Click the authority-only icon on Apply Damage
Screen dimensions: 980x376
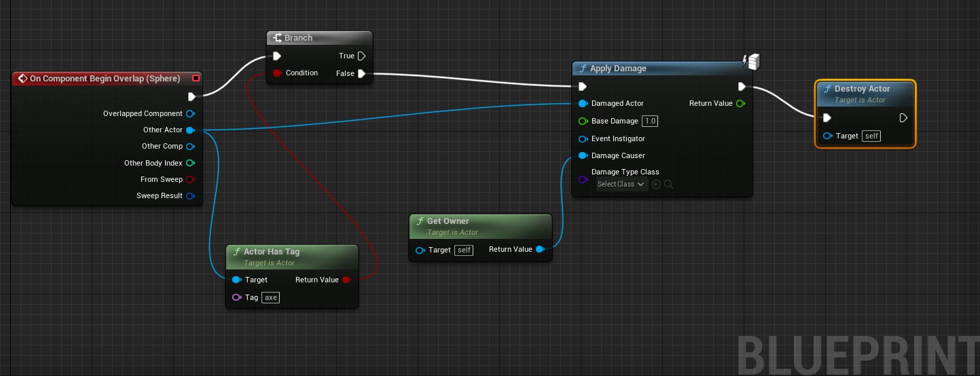[752, 62]
